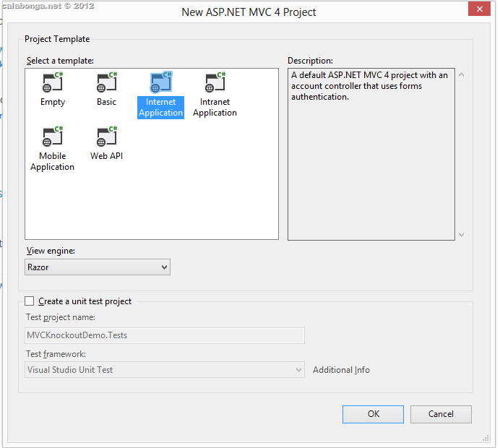Select the Basic project template icon

pyautogui.click(x=107, y=82)
